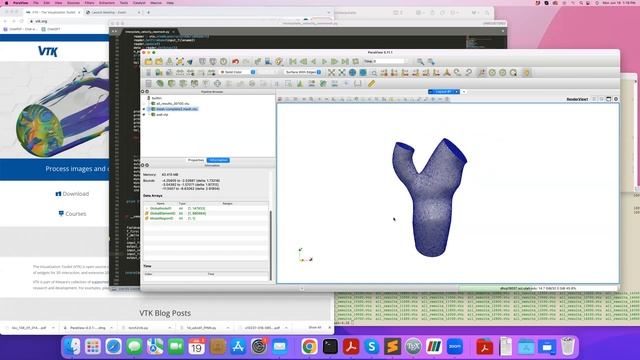Open the zoom app from the Dock
The width and height of the screenshot is (640, 360).
coord(454,347)
